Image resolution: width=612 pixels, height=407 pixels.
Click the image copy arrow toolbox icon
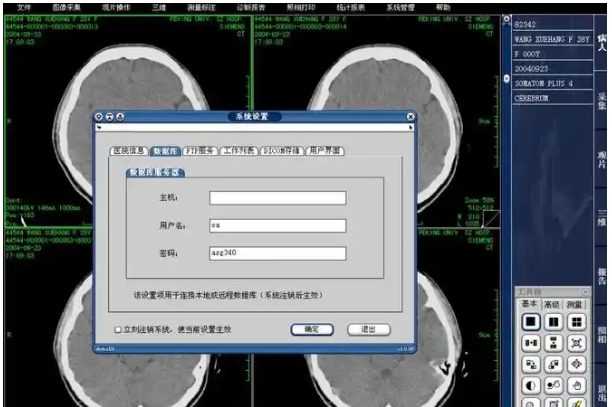click(x=553, y=364)
